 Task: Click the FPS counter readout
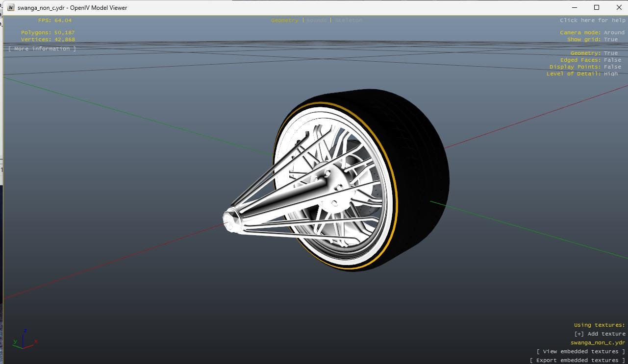[x=54, y=20]
